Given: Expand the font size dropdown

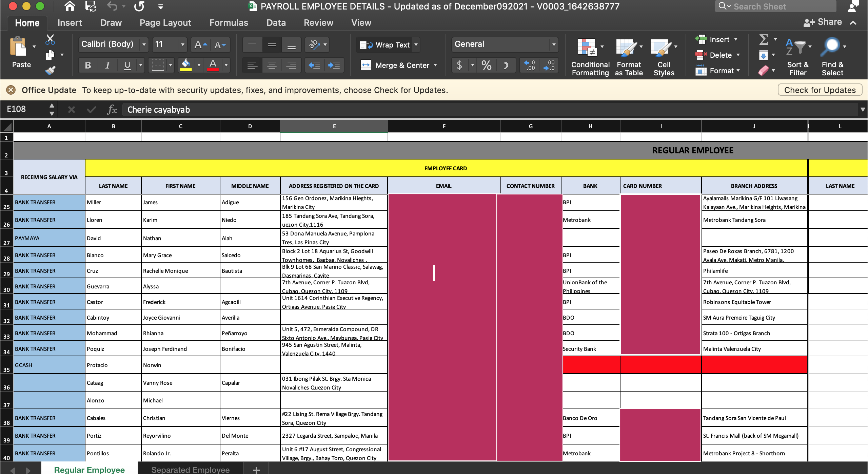Looking at the screenshot, I should 182,44.
